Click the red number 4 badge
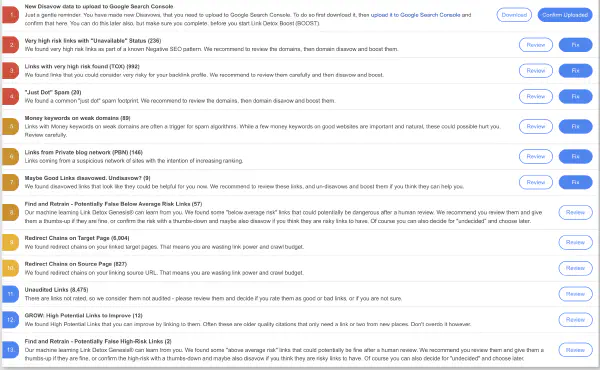600x370 pixels. (11, 96)
